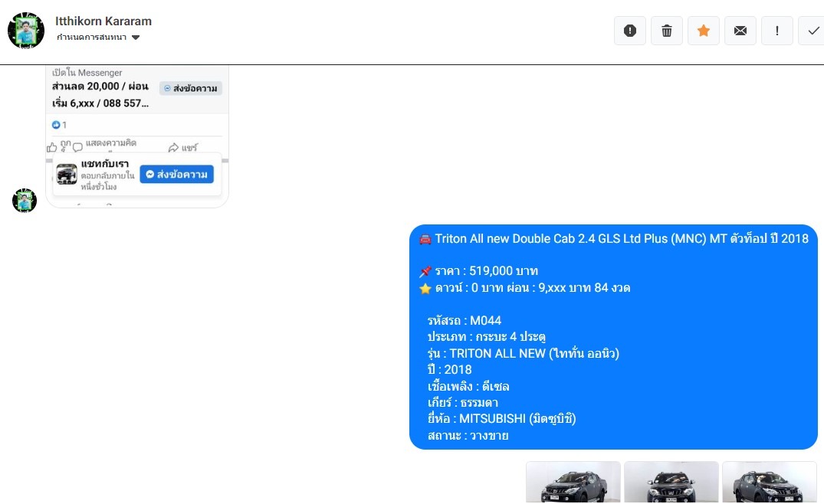Viewport: 824px width, 504px height.
Task: Click the ประเภท : กระบะ 4 ประตู line
Action: pyautogui.click(x=487, y=337)
